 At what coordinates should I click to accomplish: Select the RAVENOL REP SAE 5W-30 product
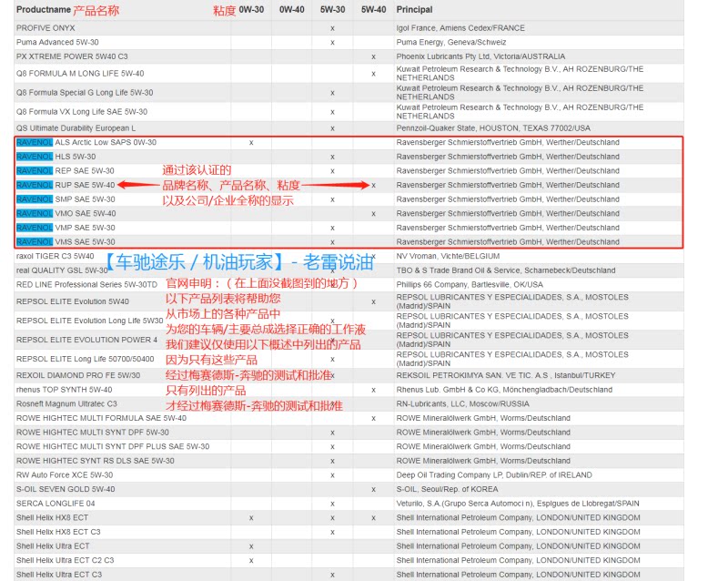click(65, 170)
